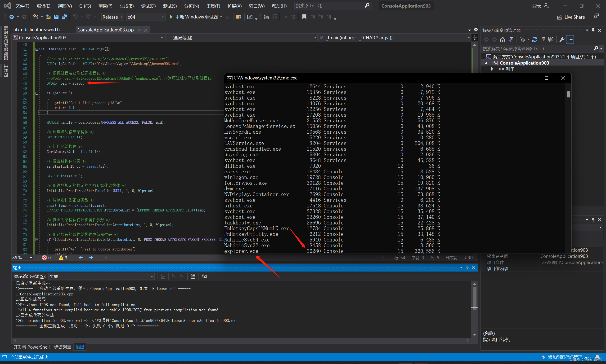Image resolution: width=606 pixels, height=364 pixels.
Task: Switch to the afxmdiclientareawnd.h tab
Action: pyautogui.click(x=36, y=30)
